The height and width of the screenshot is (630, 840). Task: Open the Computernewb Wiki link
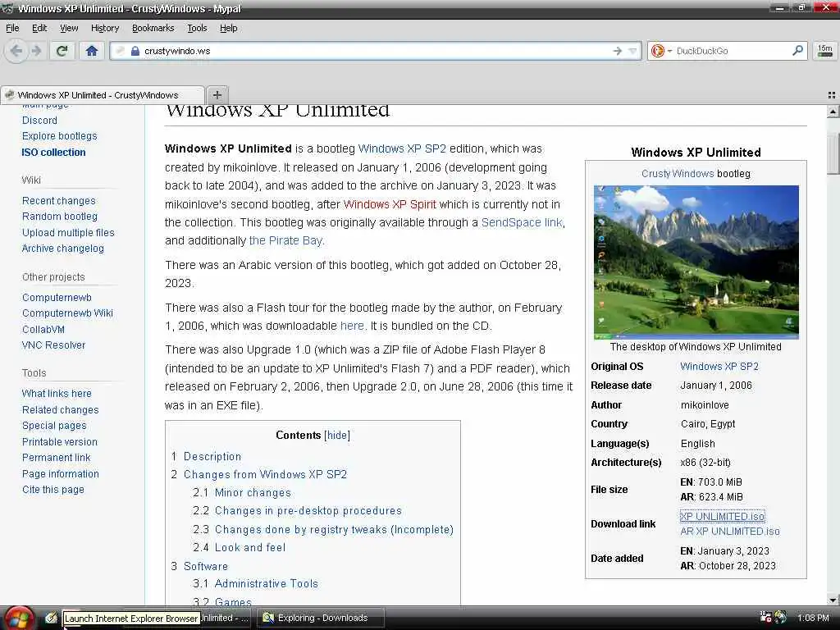[67, 313]
